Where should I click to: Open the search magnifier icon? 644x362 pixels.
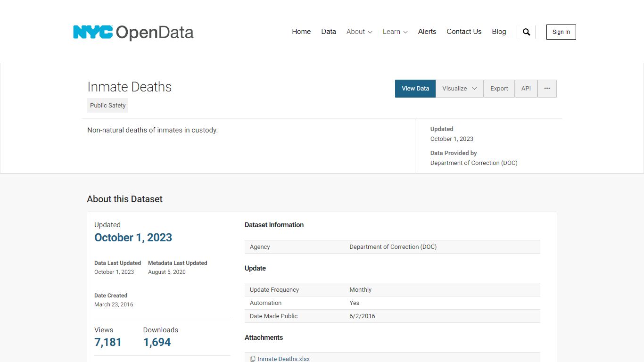[x=527, y=32]
